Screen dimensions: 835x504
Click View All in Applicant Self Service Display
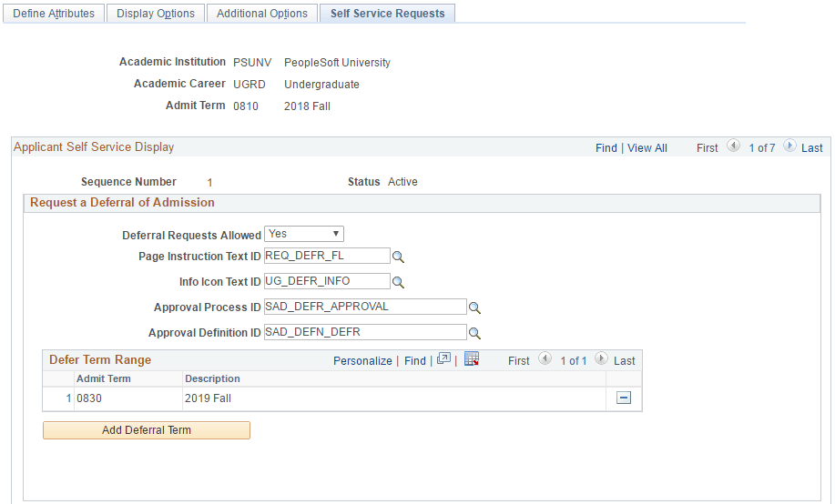(x=647, y=148)
